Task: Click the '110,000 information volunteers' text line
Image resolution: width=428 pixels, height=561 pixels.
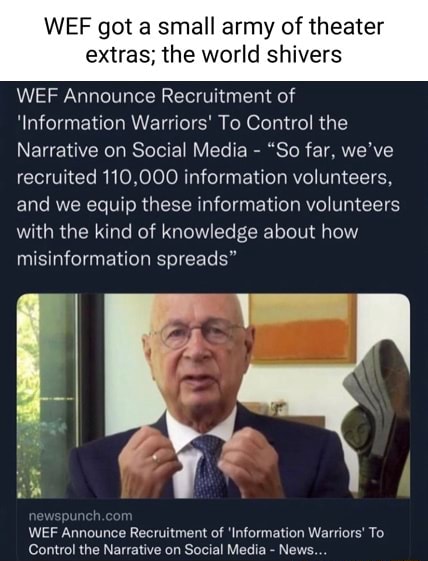Action: (x=204, y=177)
